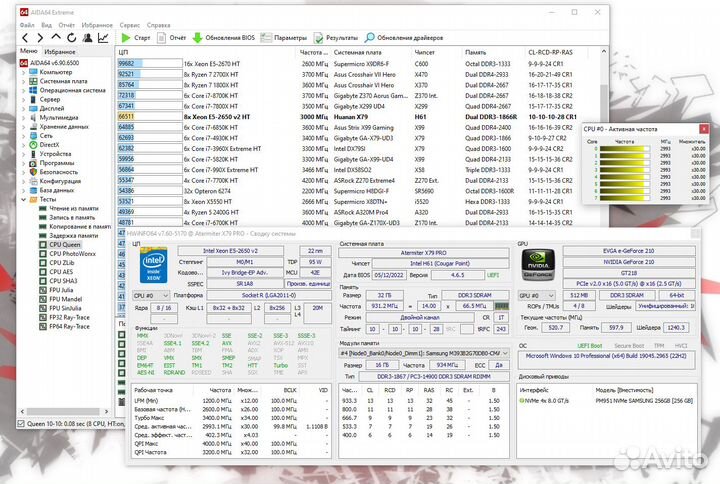Collapse the Тесты tree node
720x484 pixels.
click(x=24, y=199)
